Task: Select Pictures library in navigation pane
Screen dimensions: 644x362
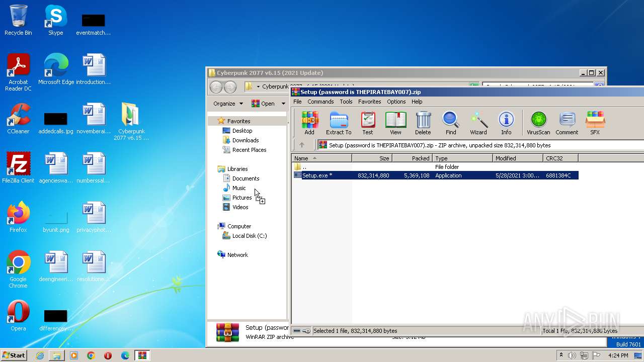Action: [242, 198]
